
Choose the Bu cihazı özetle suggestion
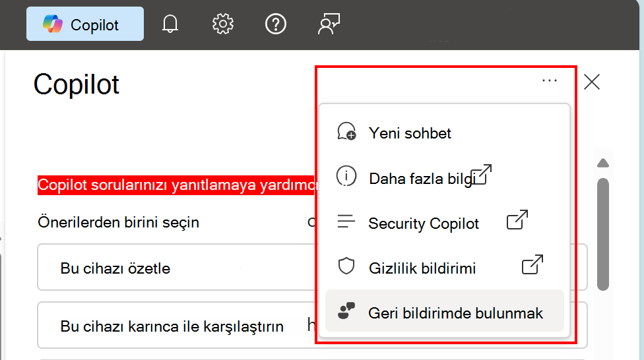click(177, 267)
